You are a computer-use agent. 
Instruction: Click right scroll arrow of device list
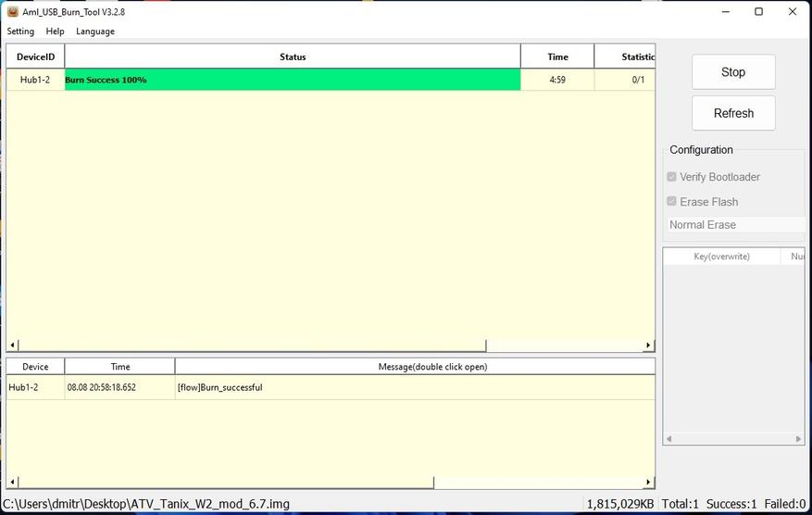pyautogui.click(x=648, y=345)
